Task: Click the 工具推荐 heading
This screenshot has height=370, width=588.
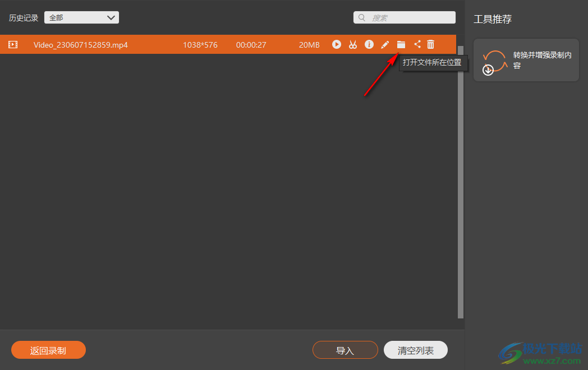Action: (493, 18)
